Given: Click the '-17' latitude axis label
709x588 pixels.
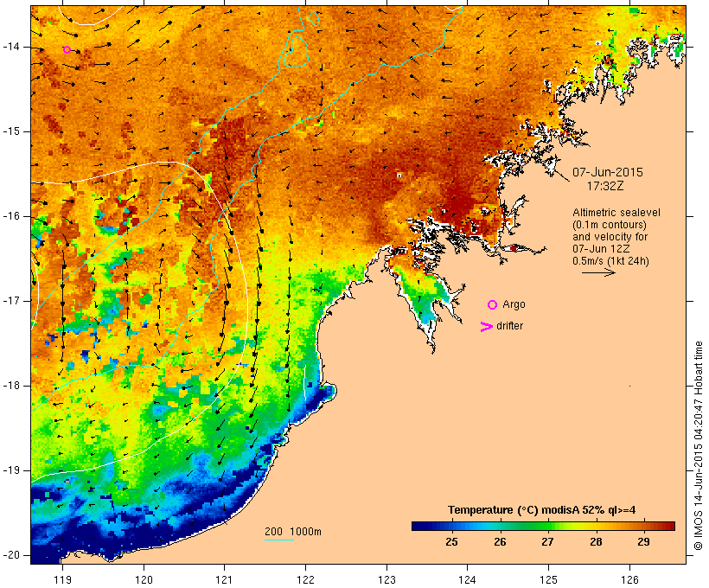Looking at the screenshot, I should click(x=11, y=301).
